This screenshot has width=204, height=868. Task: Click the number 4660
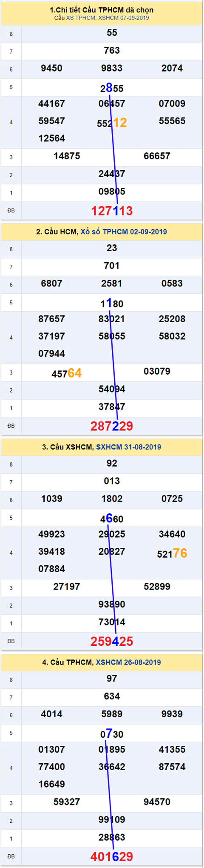[112, 519]
